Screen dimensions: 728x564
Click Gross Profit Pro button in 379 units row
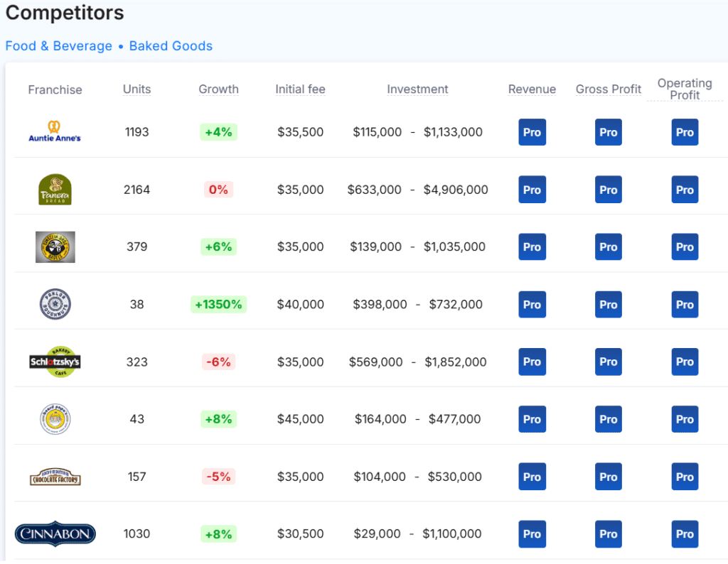coord(609,246)
